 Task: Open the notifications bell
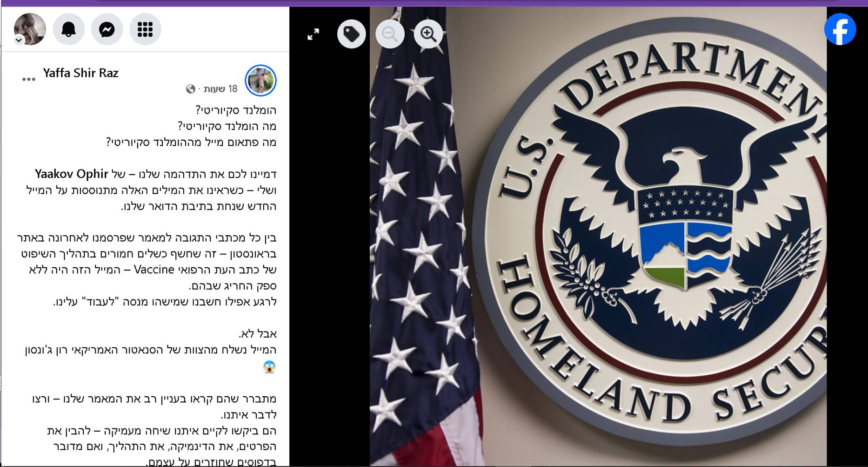coord(69,29)
